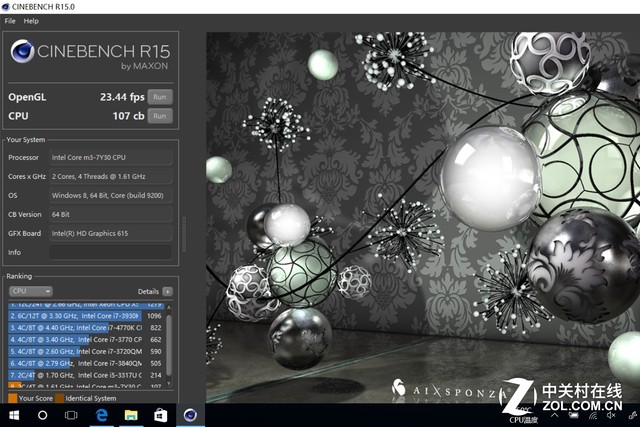
Task: Click the Identical System legend swatch
Action: (60, 398)
